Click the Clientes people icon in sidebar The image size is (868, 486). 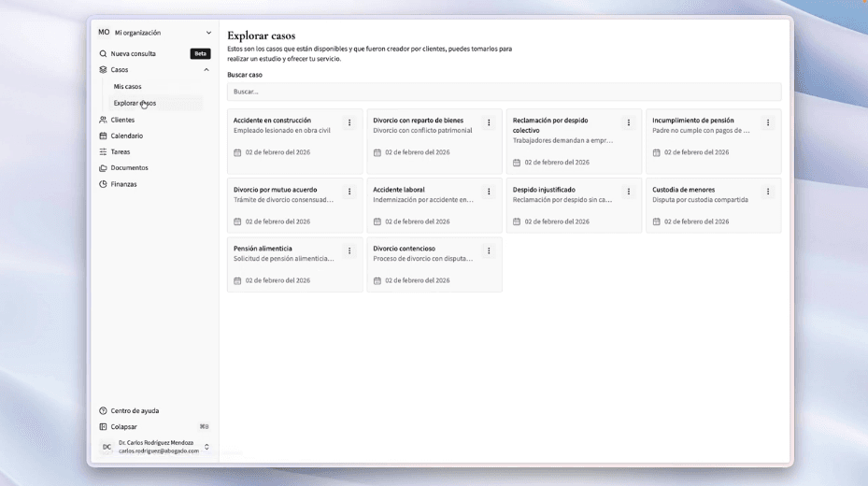tap(103, 120)
